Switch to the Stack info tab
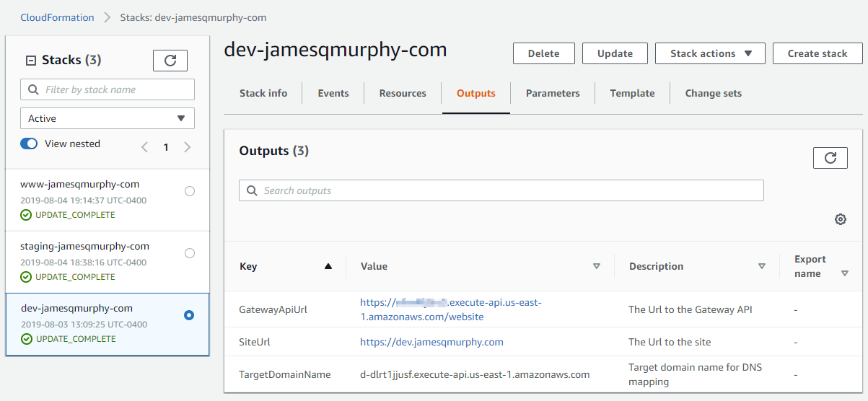Screen dimensions: 868x401 point(263,93)
